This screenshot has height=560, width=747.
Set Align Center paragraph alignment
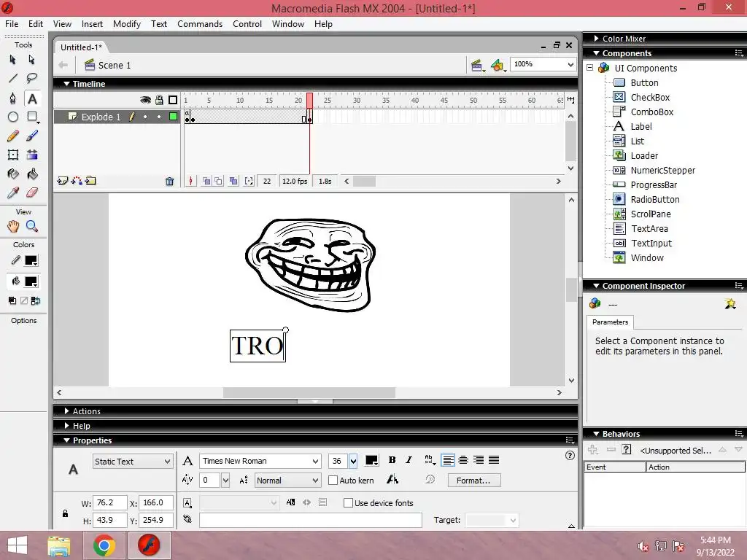(x=463, y=460)
